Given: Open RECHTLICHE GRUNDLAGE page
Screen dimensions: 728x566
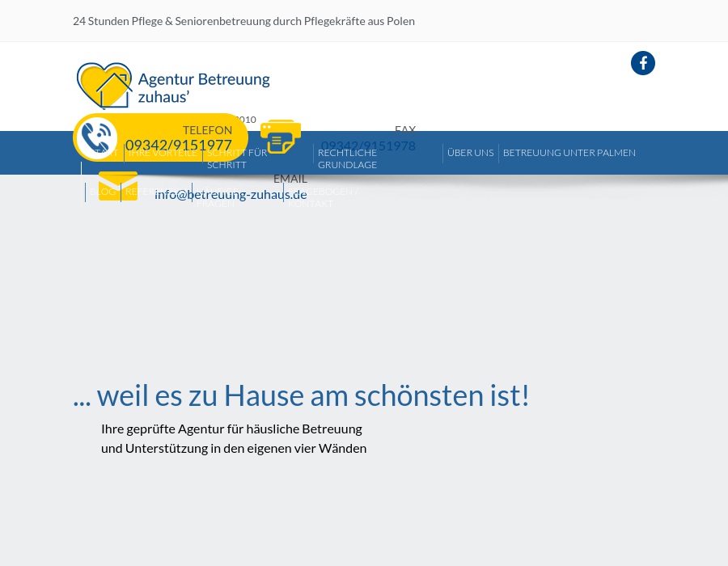Looking at the screenshot, I should tap(347, 158).
